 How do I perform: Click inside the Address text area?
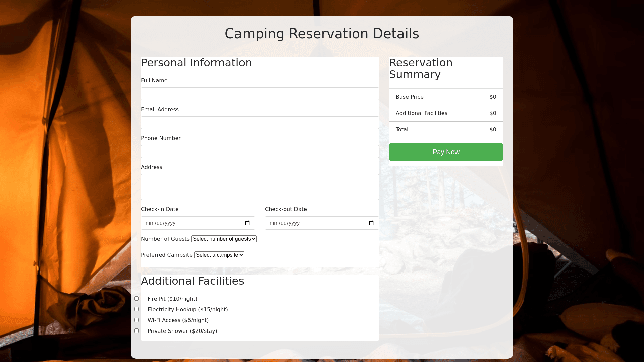[x=260, y=187]
